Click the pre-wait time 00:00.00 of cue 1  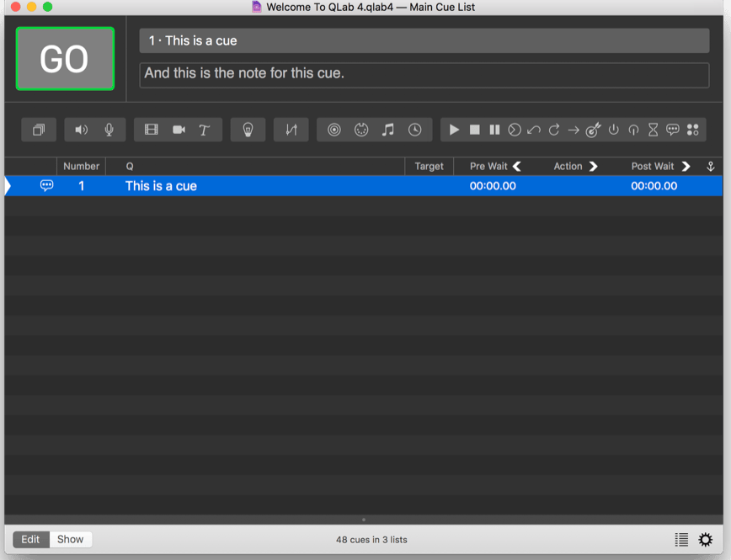[x=493, y=186]
